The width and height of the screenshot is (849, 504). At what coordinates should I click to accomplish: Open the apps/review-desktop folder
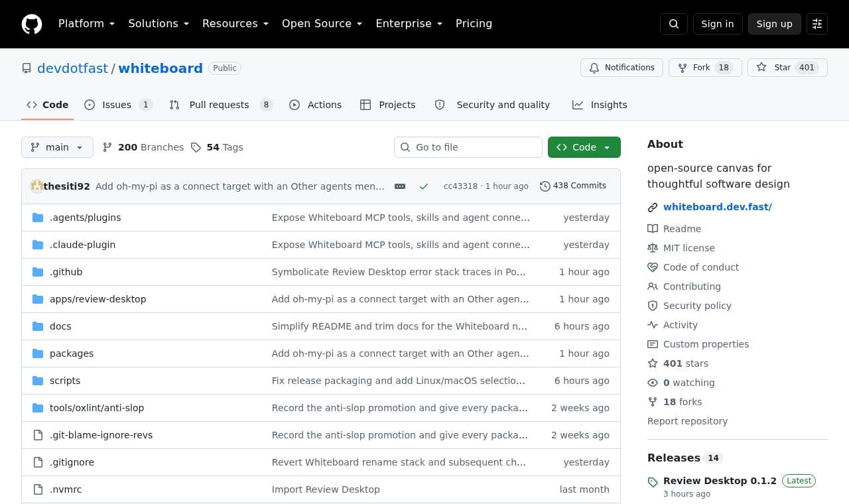[x=98, y=299]
